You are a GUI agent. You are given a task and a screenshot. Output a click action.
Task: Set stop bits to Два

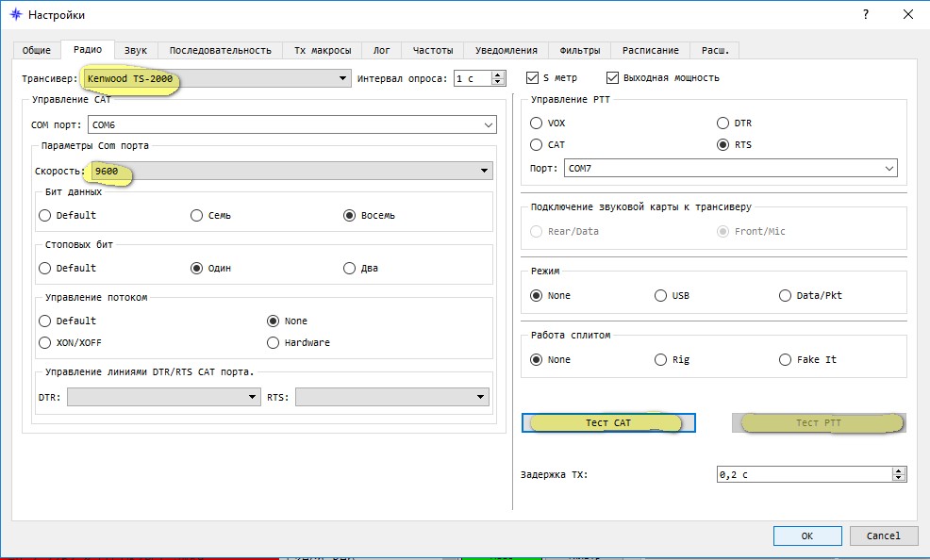point(350,268)
